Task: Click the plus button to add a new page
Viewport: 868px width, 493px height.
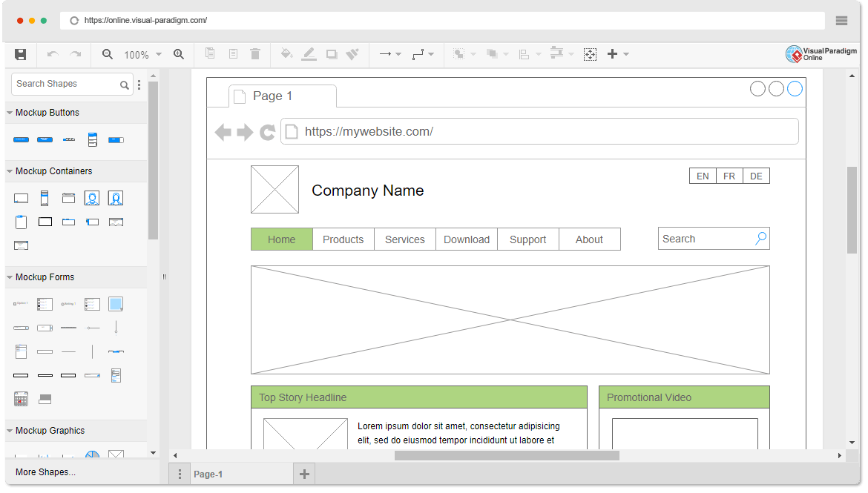Action: (x=304, y=472)
